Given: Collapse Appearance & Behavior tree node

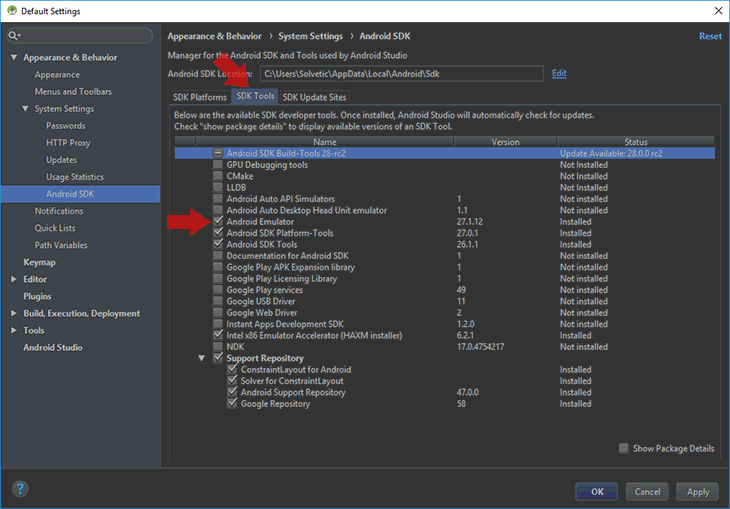Looking at the screenshot, I should click(14, 57).
